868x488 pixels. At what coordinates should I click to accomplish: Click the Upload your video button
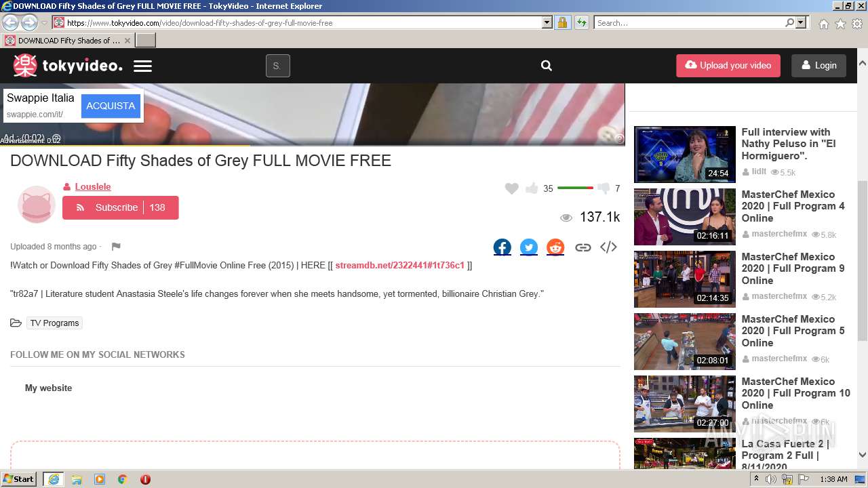728,66
